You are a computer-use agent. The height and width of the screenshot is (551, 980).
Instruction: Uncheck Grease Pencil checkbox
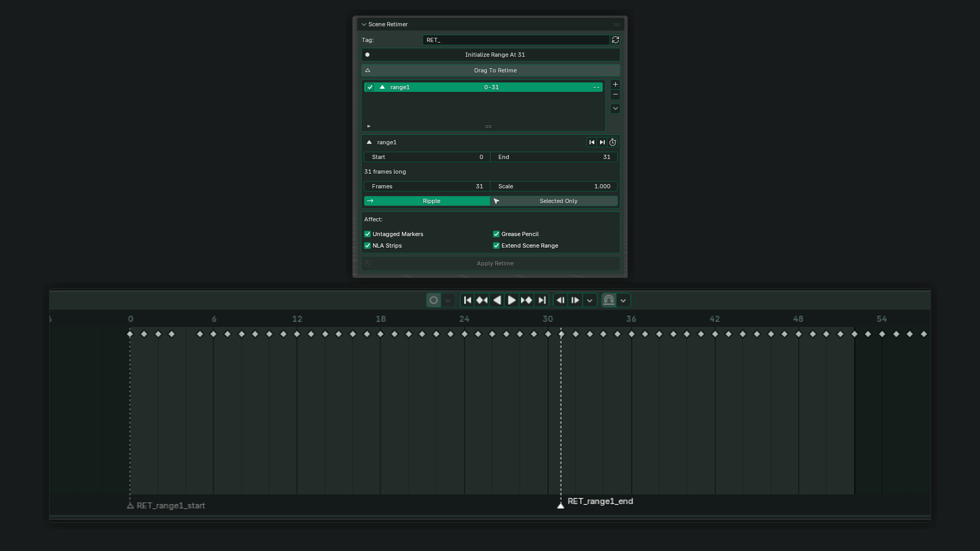click(x=496, y=234)
